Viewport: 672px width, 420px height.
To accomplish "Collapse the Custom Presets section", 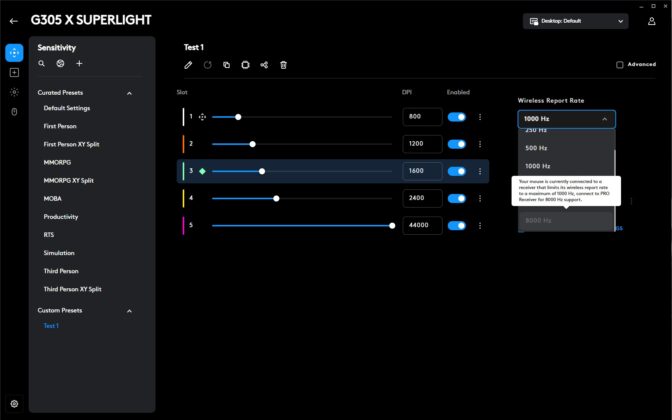I will 129,311.
